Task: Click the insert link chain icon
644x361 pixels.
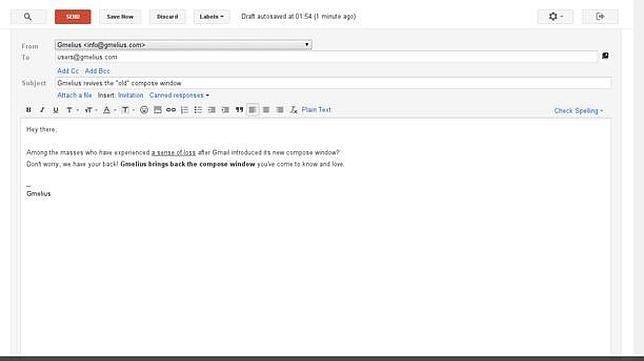Action: 171,110
